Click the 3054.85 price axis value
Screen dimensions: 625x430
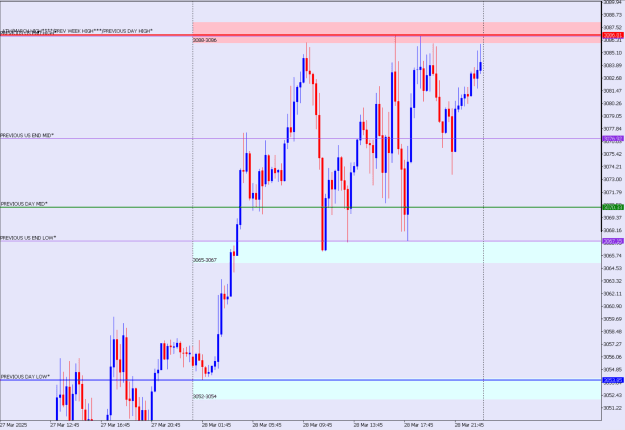pos(613,369)
